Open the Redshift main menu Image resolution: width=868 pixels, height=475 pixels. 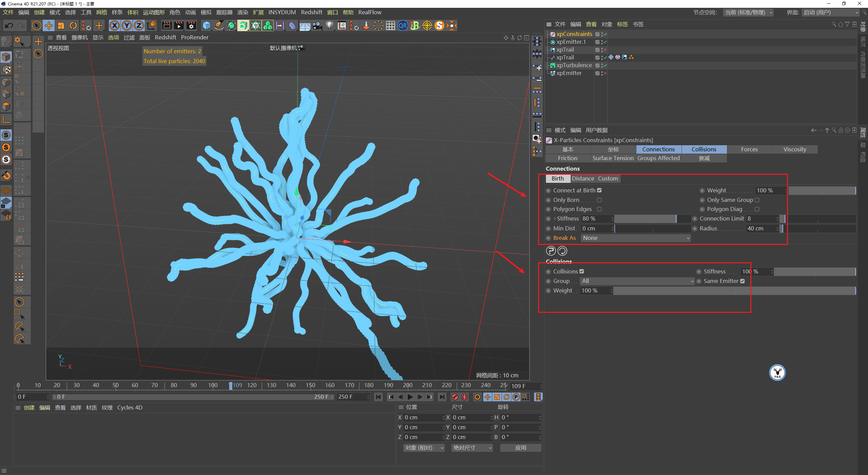click(312, 12)
